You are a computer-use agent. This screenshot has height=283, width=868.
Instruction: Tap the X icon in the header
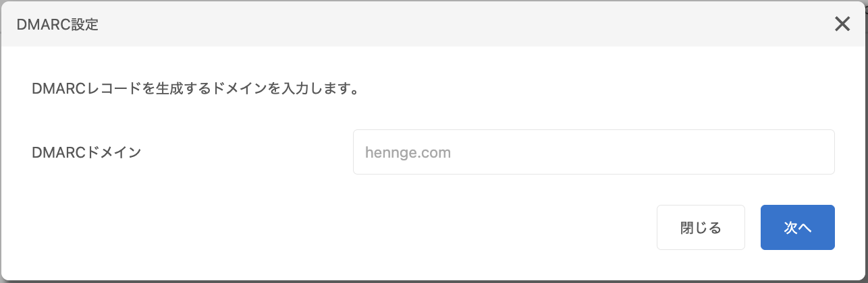click(x=842, y=24)
